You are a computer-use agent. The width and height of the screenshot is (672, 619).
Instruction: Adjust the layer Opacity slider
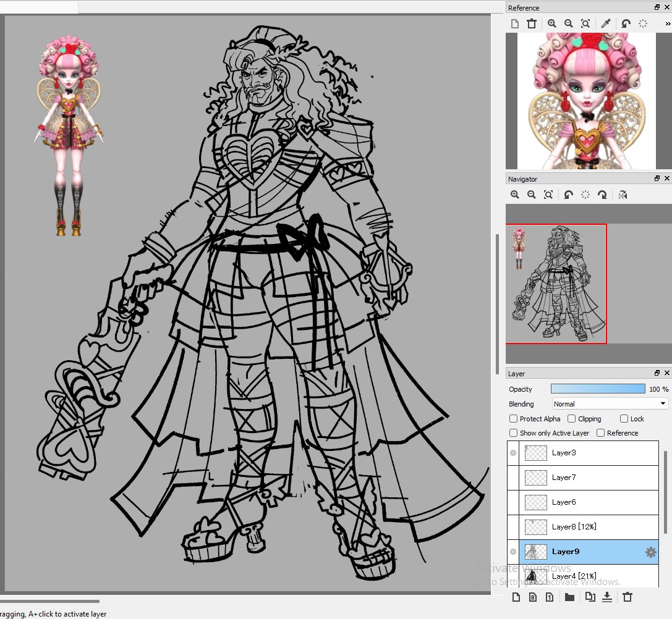598,389
